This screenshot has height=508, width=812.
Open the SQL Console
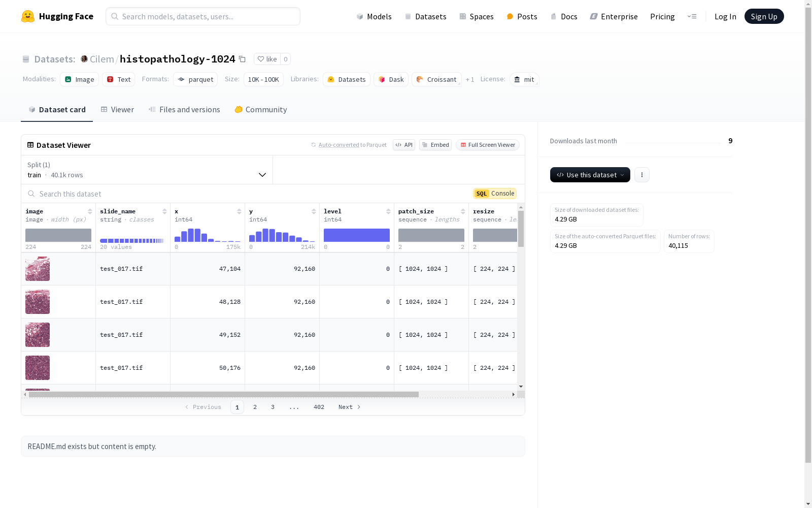(495, 194)
